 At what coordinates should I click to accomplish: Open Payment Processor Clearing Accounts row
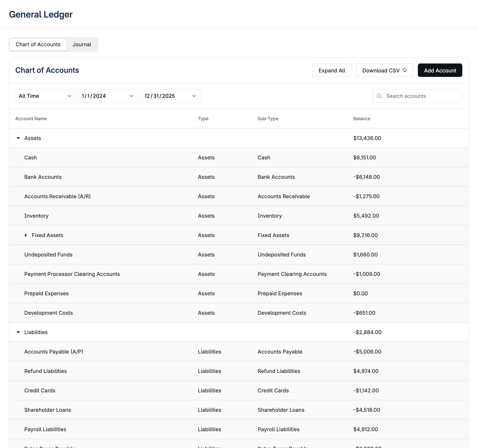click(72, 274)
